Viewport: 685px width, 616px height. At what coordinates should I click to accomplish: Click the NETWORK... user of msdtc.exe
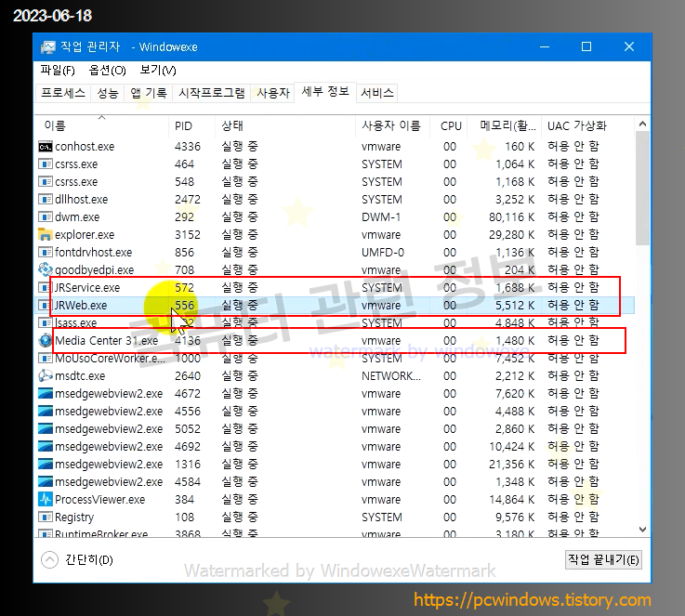(x=391, y=376)
